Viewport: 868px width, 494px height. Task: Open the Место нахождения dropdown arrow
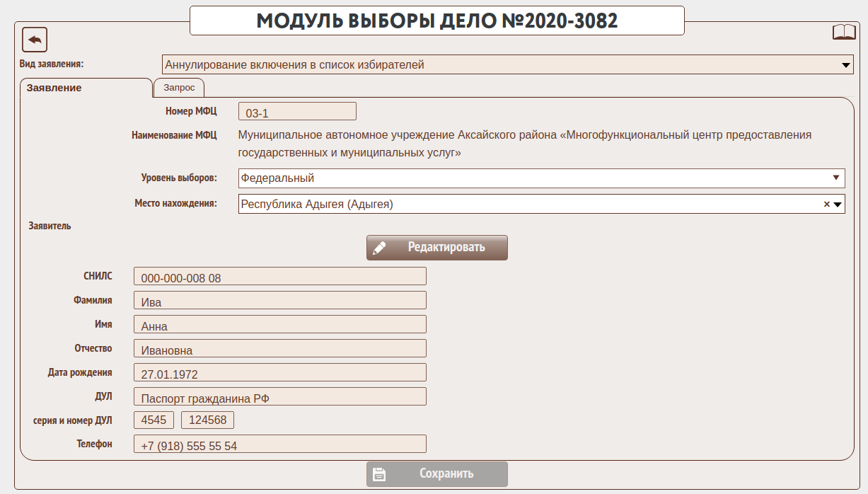click(x=838, y=205)
